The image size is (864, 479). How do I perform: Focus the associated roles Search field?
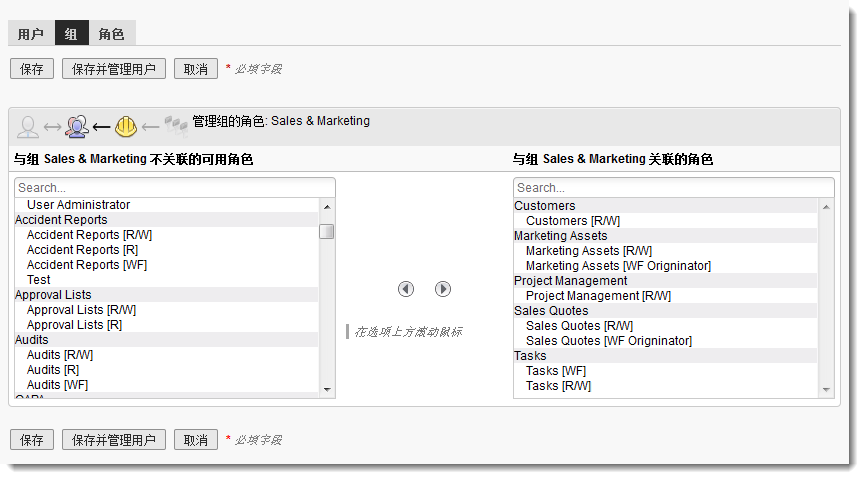tap(673, 188)
